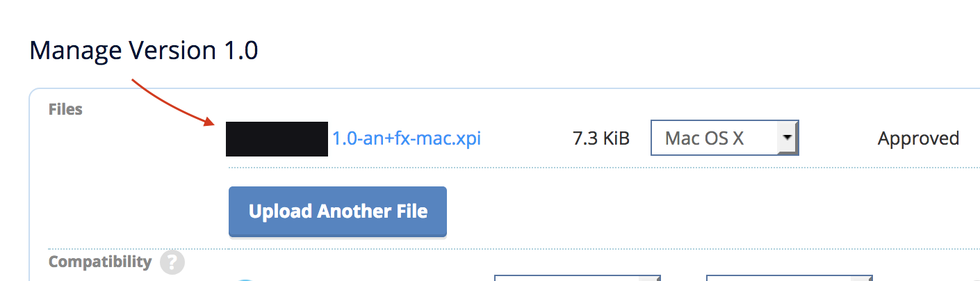The width and height of the screenshot is (980, 281).
Task: Click the arrow of the first compatibility dropdown
Action: [649, 278]
